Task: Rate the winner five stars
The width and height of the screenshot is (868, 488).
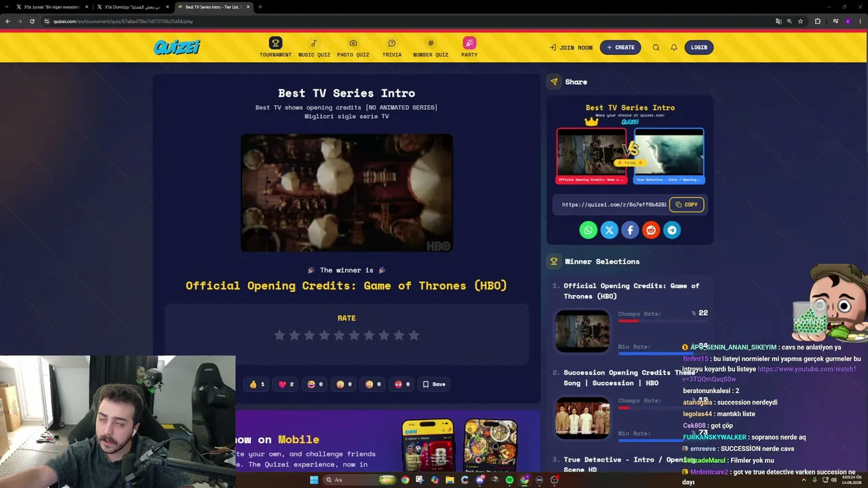Action: click(339, 335)
